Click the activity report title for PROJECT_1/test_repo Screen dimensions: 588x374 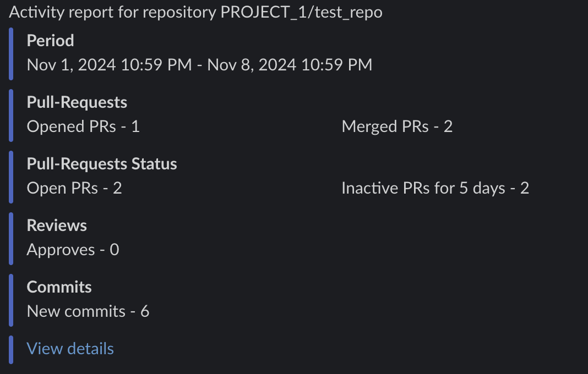(x=195, y=13)
